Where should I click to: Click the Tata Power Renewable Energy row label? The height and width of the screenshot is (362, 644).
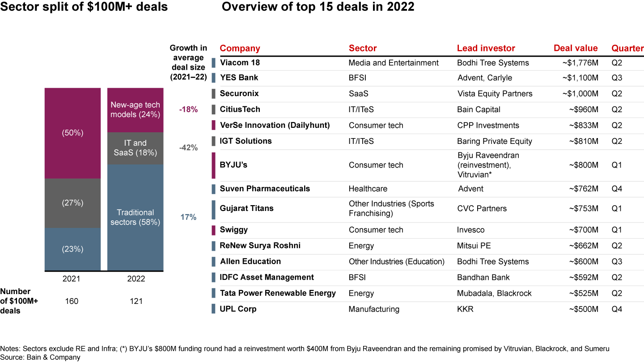click(x=278, y=294)
